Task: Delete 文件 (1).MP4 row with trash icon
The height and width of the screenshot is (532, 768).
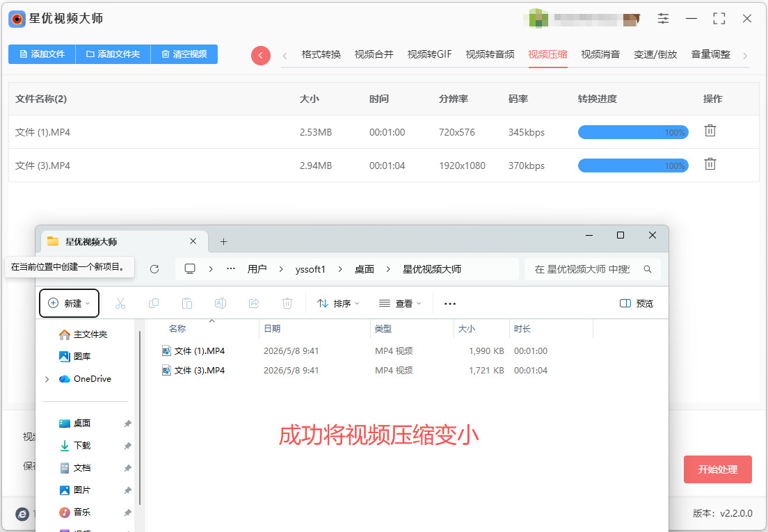Action: click(x=710, y=131)
